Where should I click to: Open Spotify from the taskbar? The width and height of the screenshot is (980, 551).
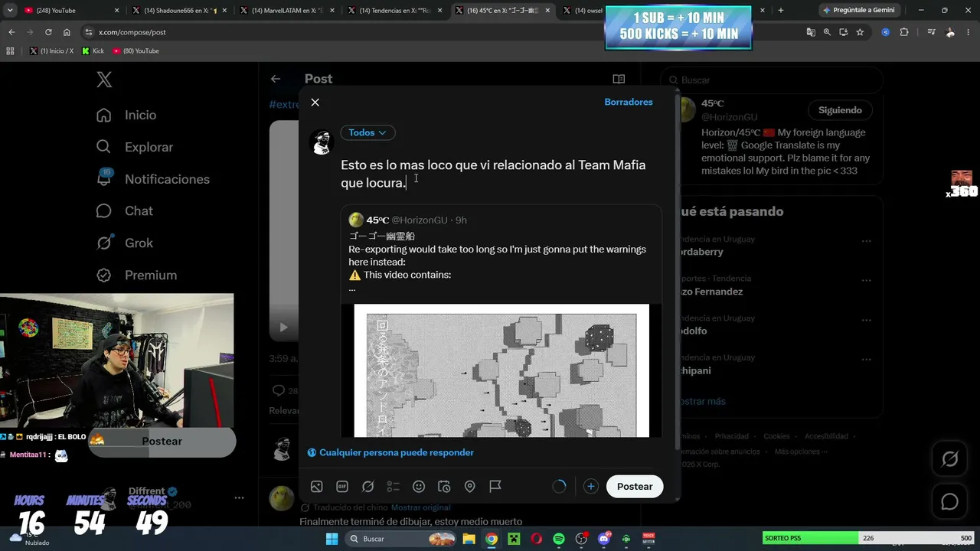[559, 540]
